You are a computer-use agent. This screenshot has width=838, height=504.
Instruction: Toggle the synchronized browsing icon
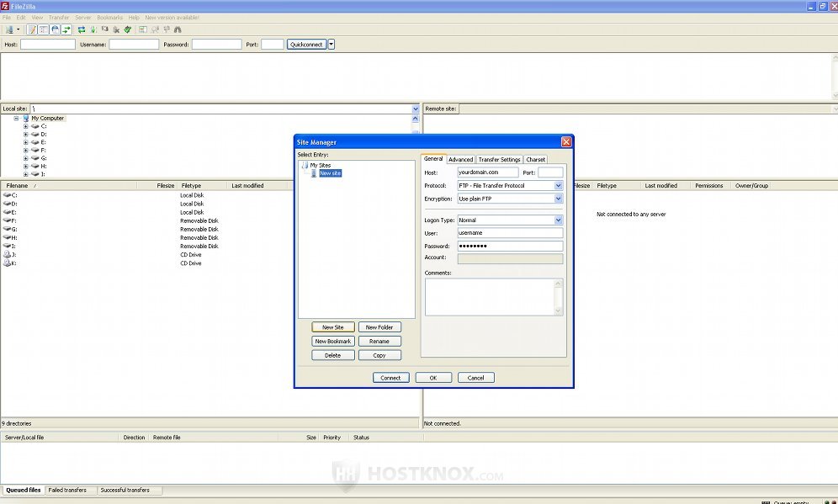click(167, 30)
